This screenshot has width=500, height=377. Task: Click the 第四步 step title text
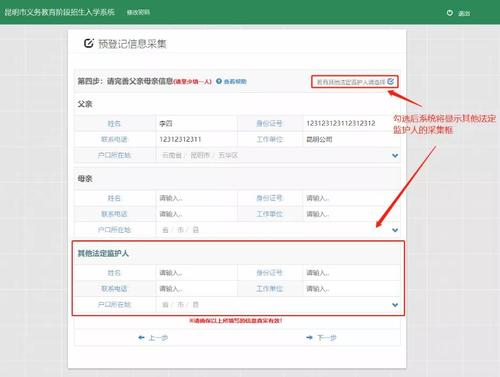pos(125,81)
